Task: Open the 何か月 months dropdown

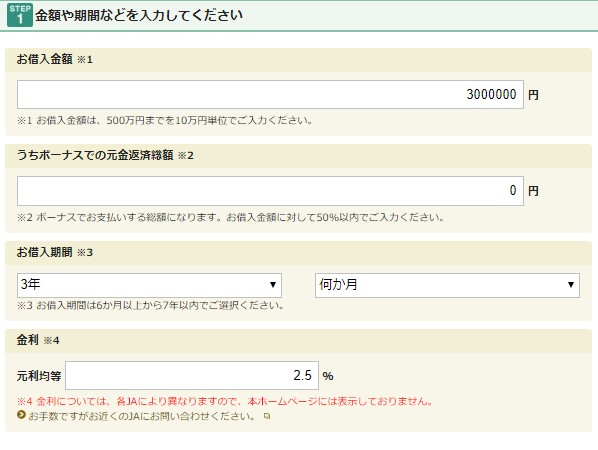Action: pyautogui.click(x=447, y=285)
